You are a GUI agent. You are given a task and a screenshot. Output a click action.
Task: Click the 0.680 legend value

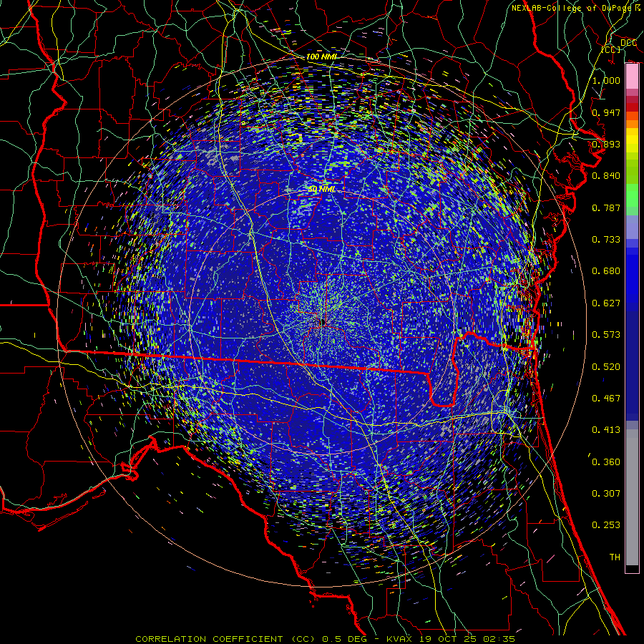pyautogui.click(x=606, y=271)
